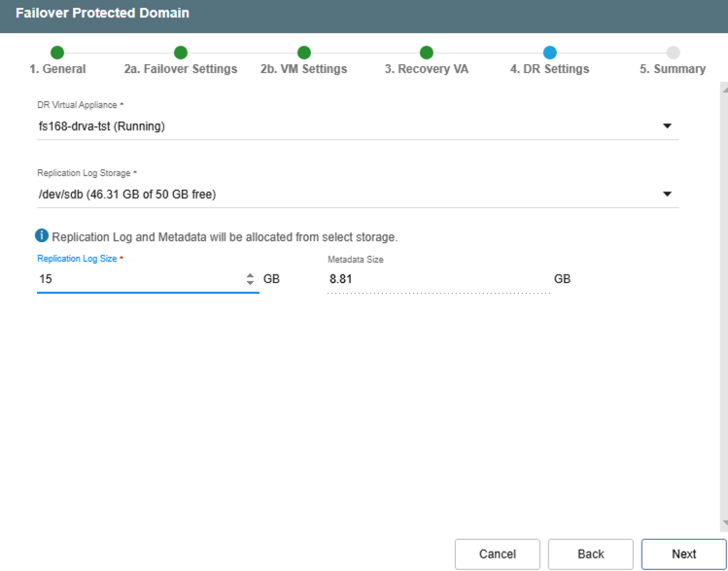
Task: Select the '1. General' step label
Action: (57, 69)
